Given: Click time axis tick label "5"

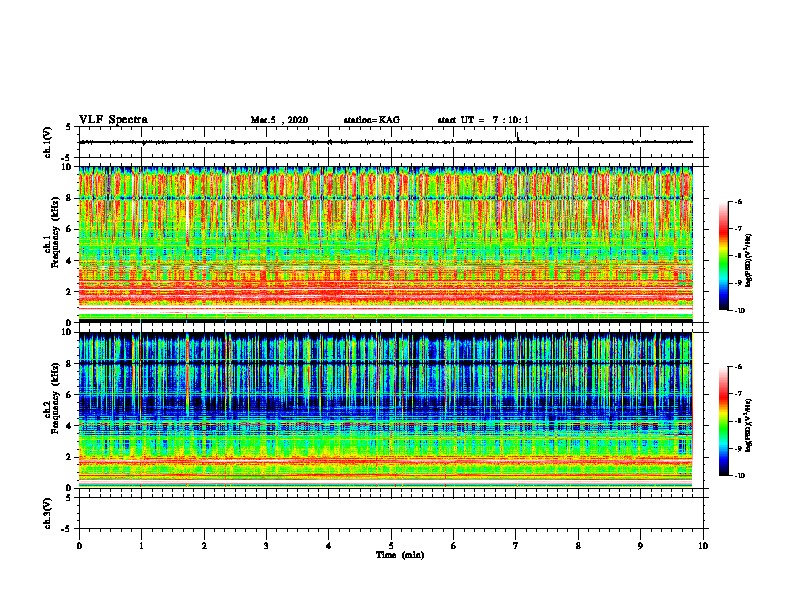Looking at the screenshot, I should pyautogui.click(x=391, y=546).
